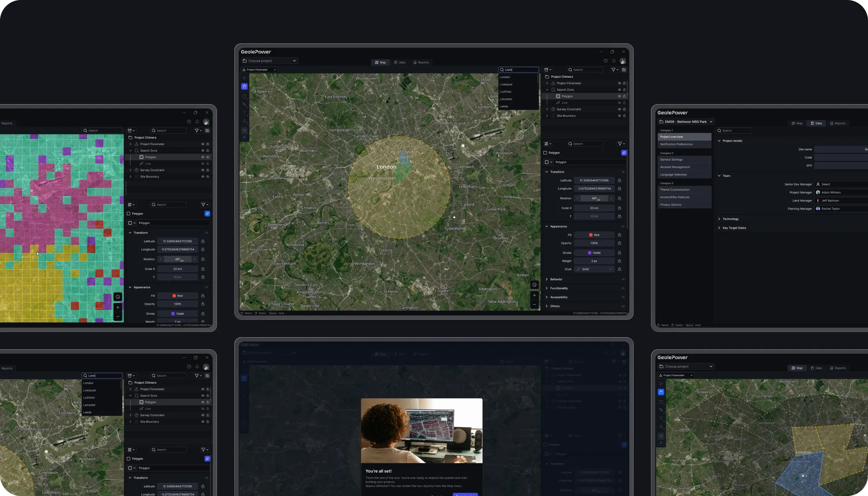The image size is (868, 496).
Task: Select the lasso drawing tool
Action: coord(244,104)
